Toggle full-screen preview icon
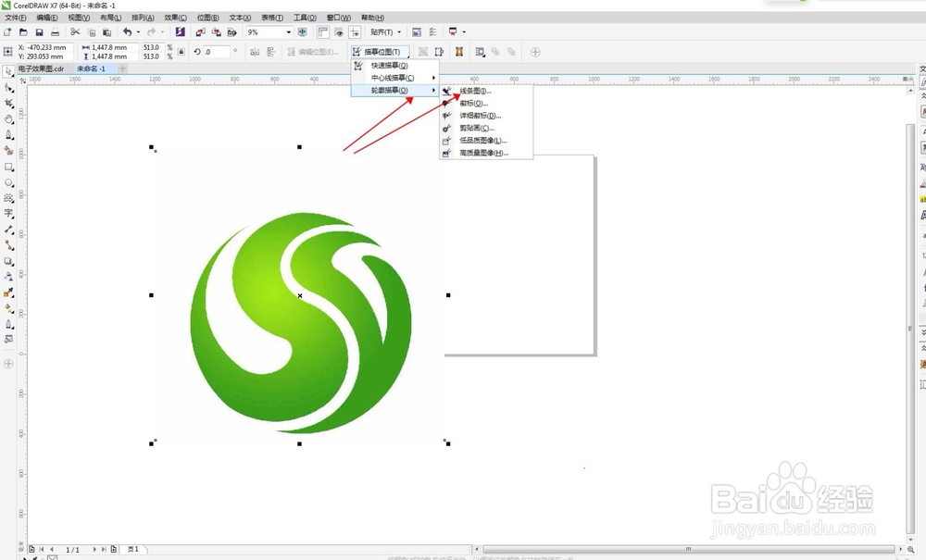The width and height of the screenshot is (926, 560). (303, 31)
